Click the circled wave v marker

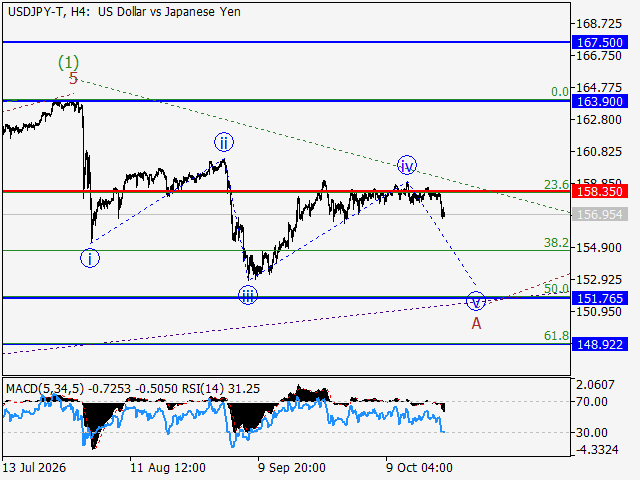(x=476, y=301)
